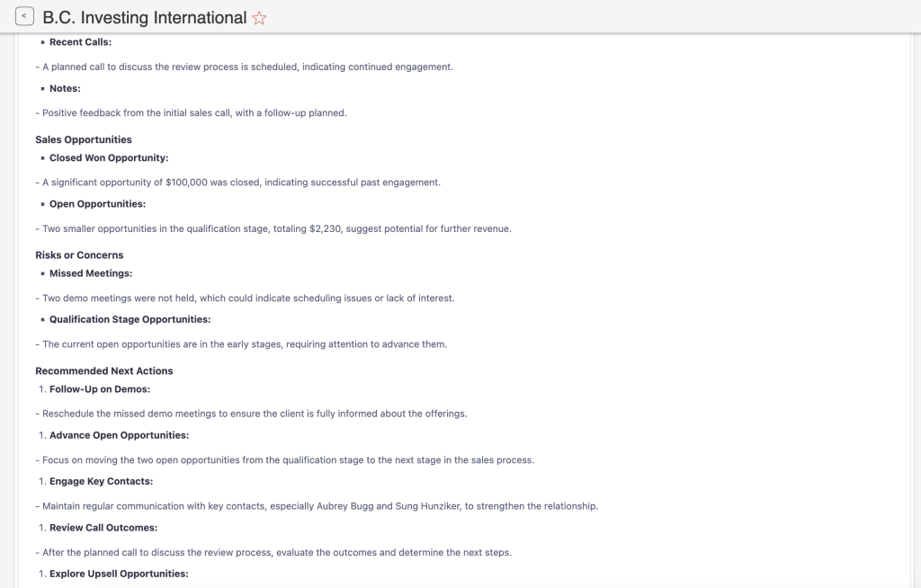Select the Explore Upsell Opportunities item
The height and width of the screenshot is (588, 921).
(119, 574)
